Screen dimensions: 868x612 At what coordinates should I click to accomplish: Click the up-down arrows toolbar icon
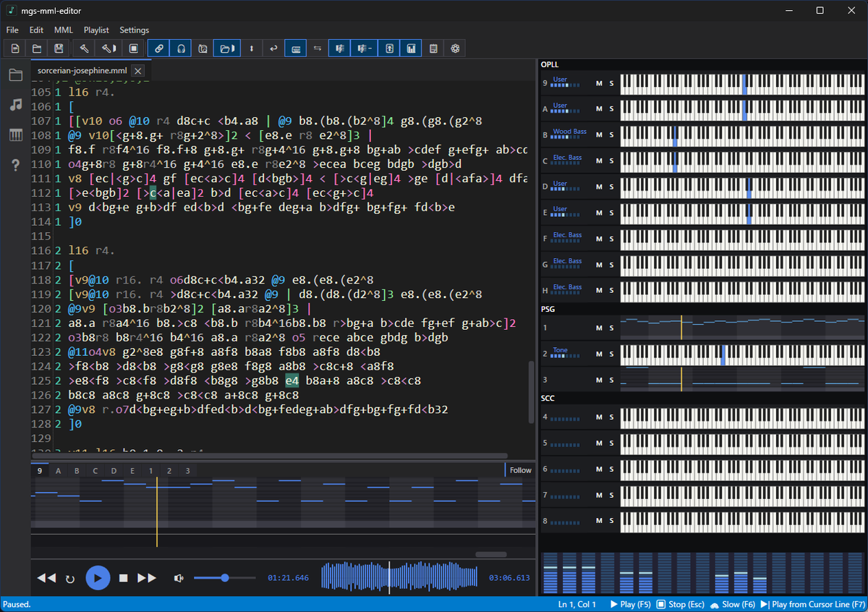(252, 48)
